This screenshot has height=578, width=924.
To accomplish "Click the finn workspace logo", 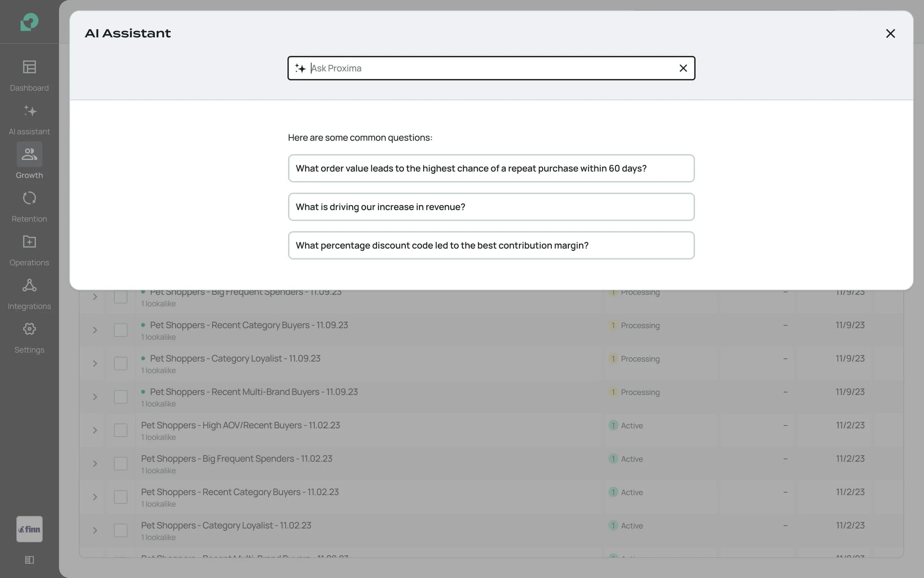I will 30,529.
